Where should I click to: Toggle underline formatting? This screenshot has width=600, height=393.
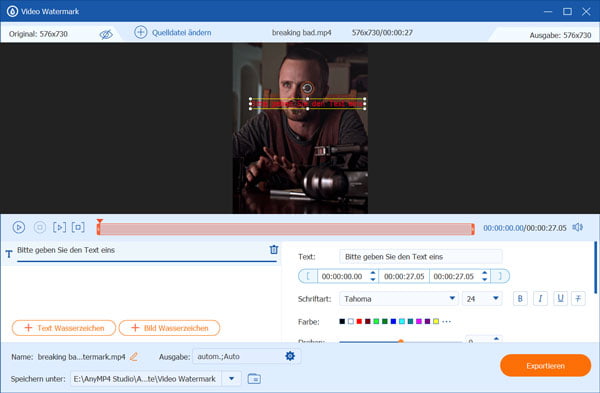560,298
